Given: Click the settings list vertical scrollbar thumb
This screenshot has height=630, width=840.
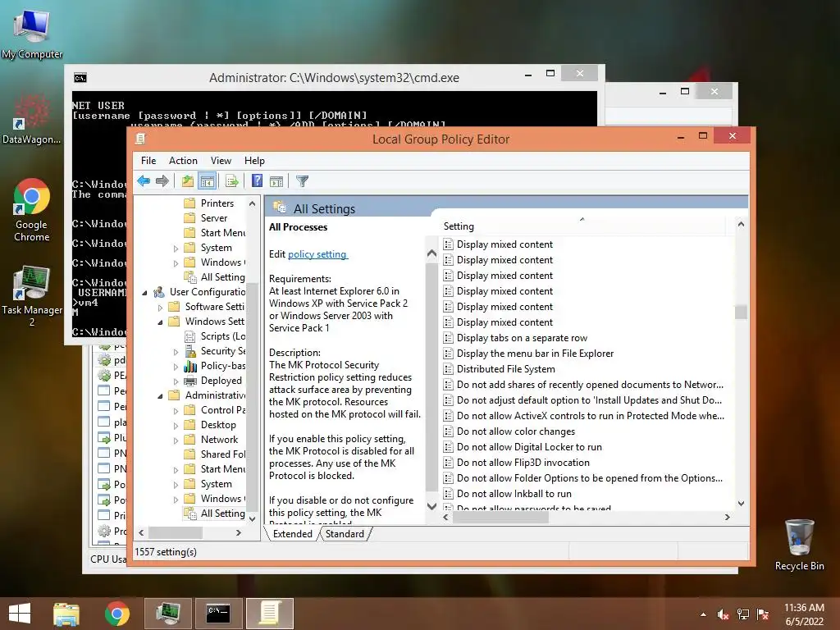Looking at the screenshot, I should [741, 312].
